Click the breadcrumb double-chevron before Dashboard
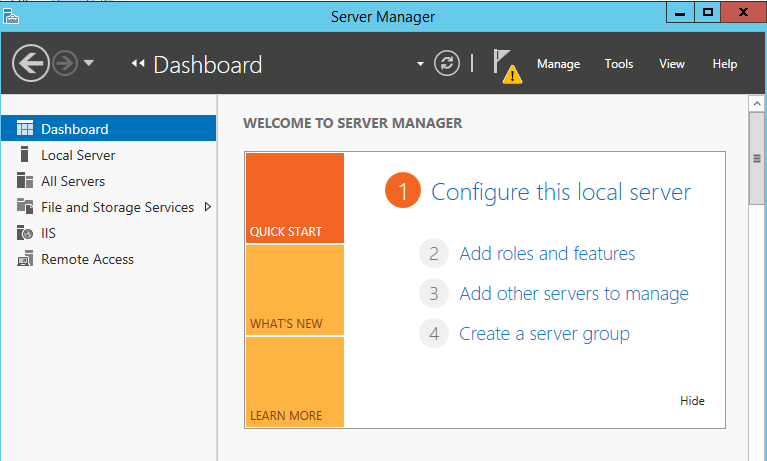The width and height of the screenshot is (767, 461). 138,63
